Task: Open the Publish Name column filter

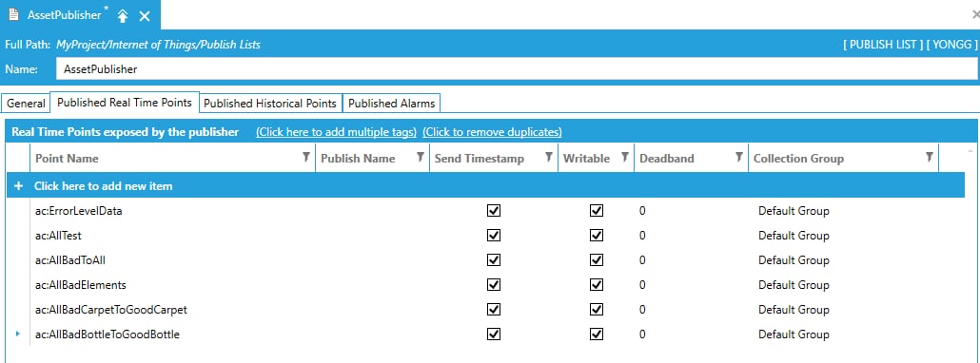Action: point(420,157)
